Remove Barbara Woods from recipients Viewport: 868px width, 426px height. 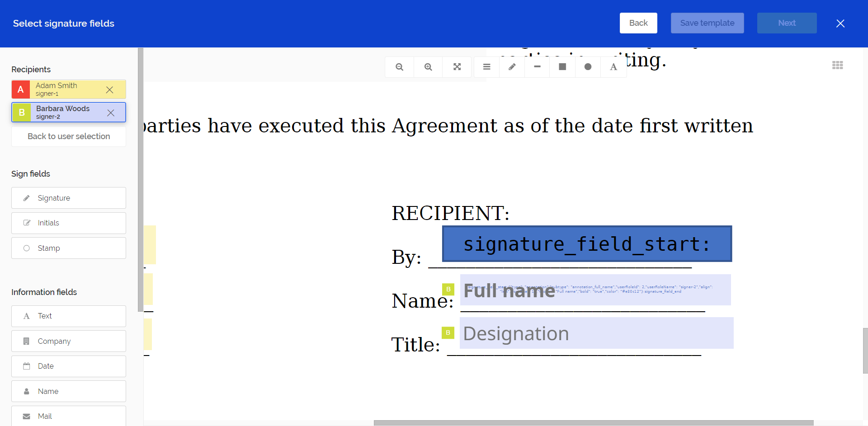tap(111, 112)
